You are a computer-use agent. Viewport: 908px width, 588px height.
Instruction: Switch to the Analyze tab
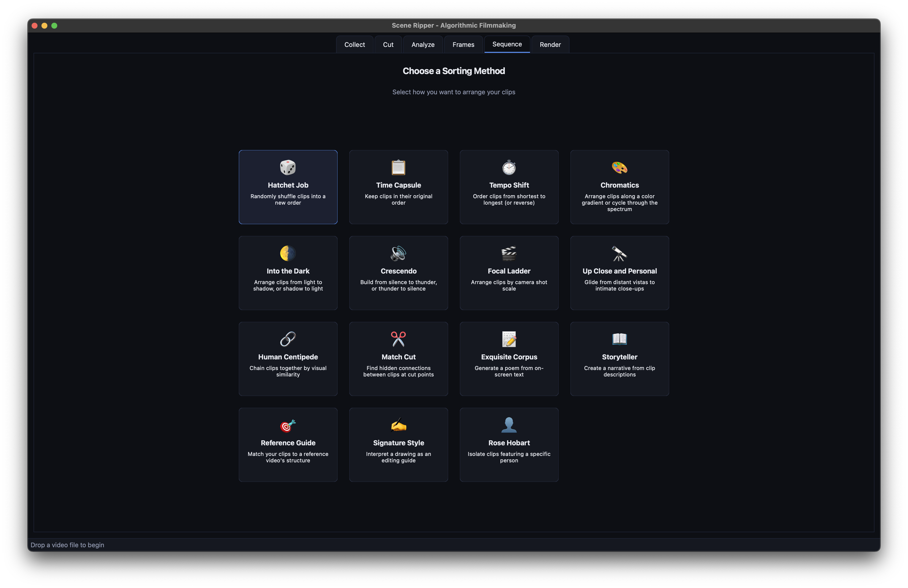(423, 44)
